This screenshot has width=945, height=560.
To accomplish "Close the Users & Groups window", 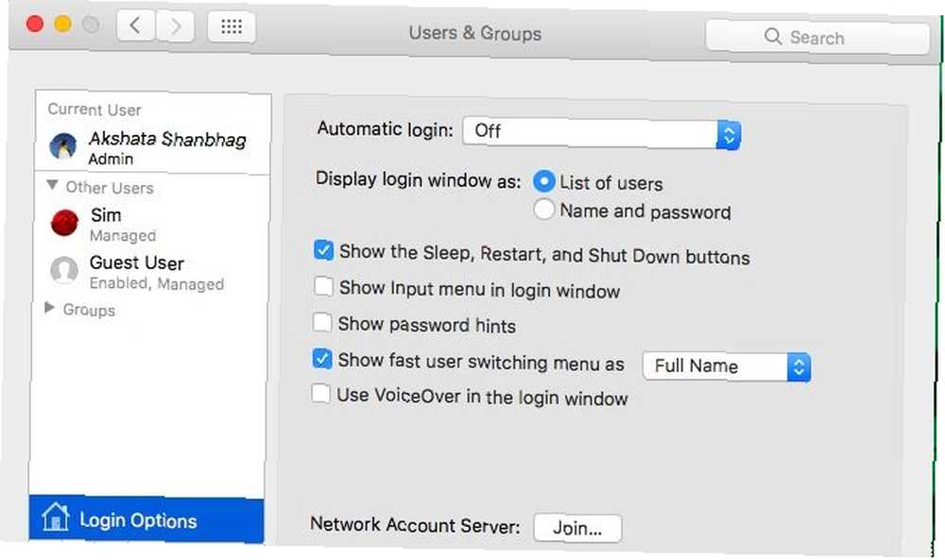I will coord(35,25).
